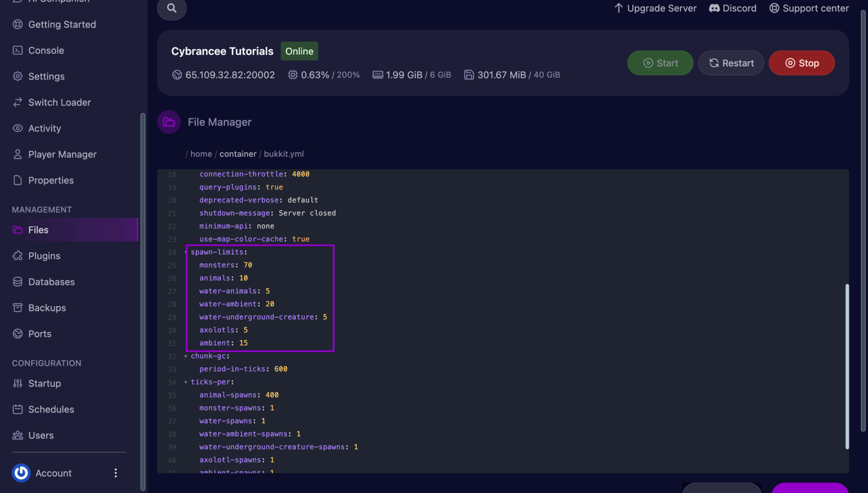Screen dimensions: 868x493
Task: Open the Startup configuration tab
Action: (44, 383)
